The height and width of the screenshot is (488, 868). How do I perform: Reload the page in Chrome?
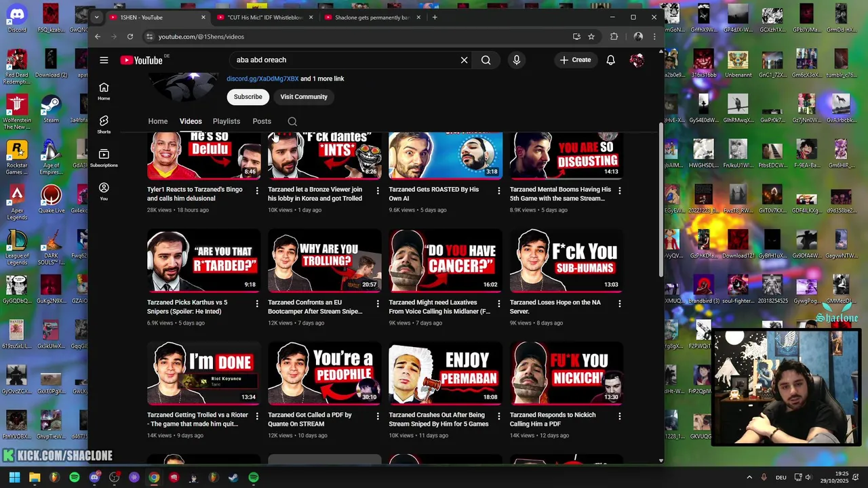pos(130,37)
